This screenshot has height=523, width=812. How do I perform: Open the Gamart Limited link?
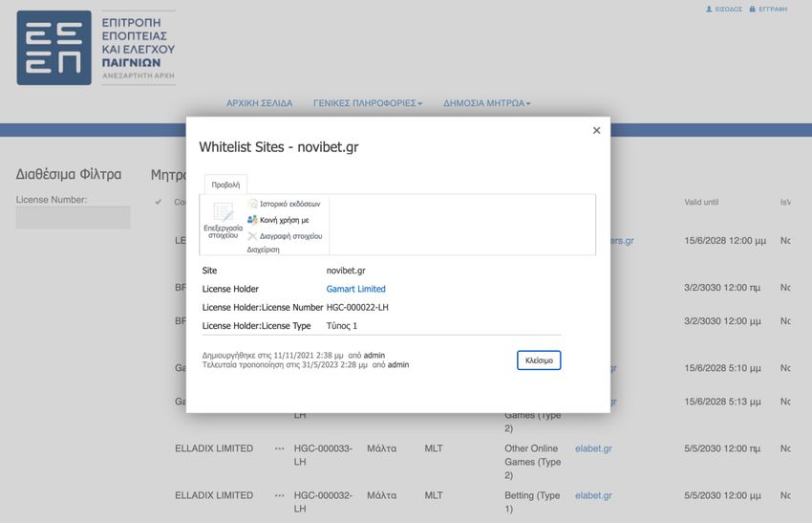click(355, 289)
